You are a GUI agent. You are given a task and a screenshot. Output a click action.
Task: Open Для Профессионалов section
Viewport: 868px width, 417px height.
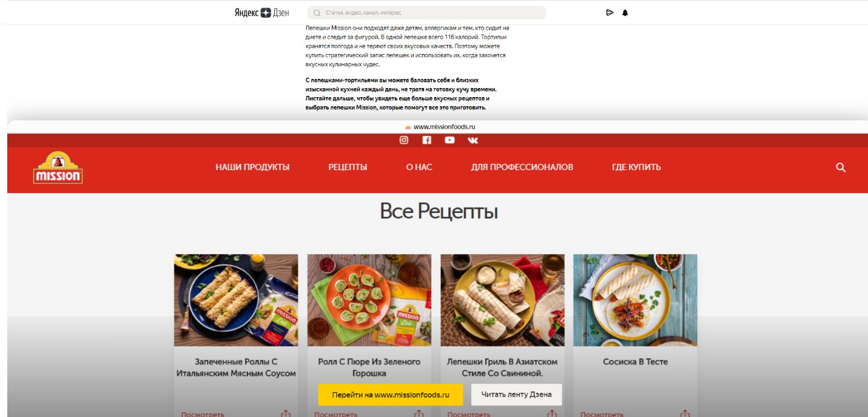click(522, 168)
